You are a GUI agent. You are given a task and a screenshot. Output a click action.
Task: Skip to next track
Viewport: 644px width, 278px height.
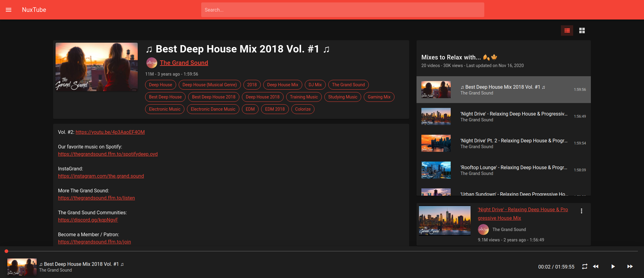[x=630, y=266]
